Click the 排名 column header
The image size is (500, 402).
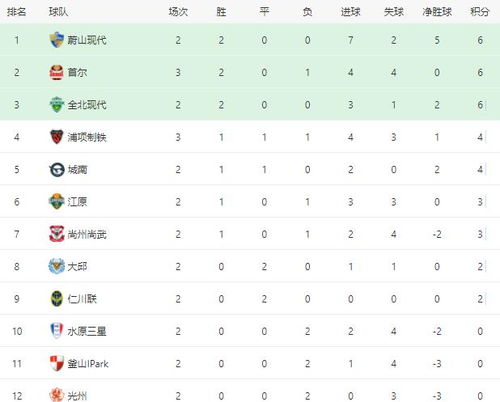click(x=17, y=12)
